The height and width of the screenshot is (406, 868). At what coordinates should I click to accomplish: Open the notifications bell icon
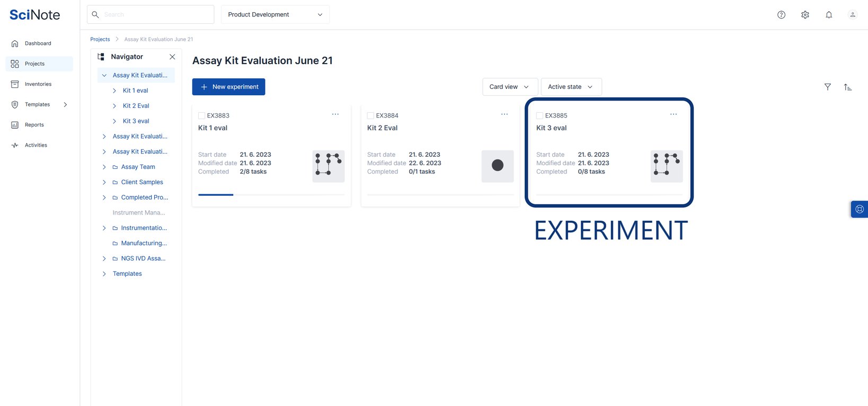[x=829, y=15]
